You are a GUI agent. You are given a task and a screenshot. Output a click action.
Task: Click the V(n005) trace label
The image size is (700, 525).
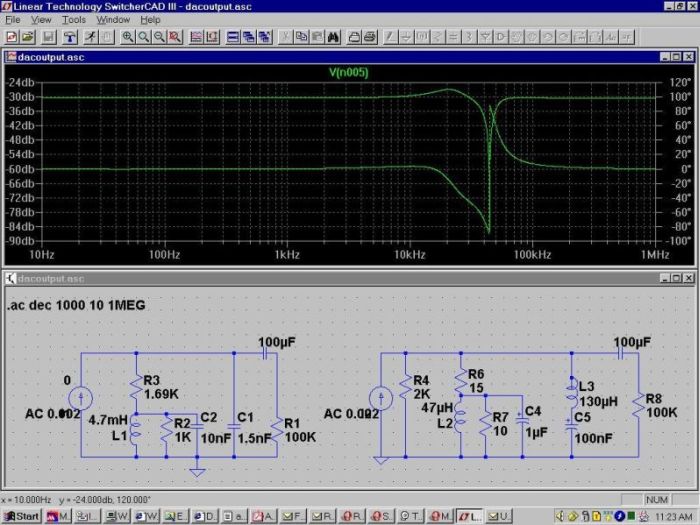[349, 72]
